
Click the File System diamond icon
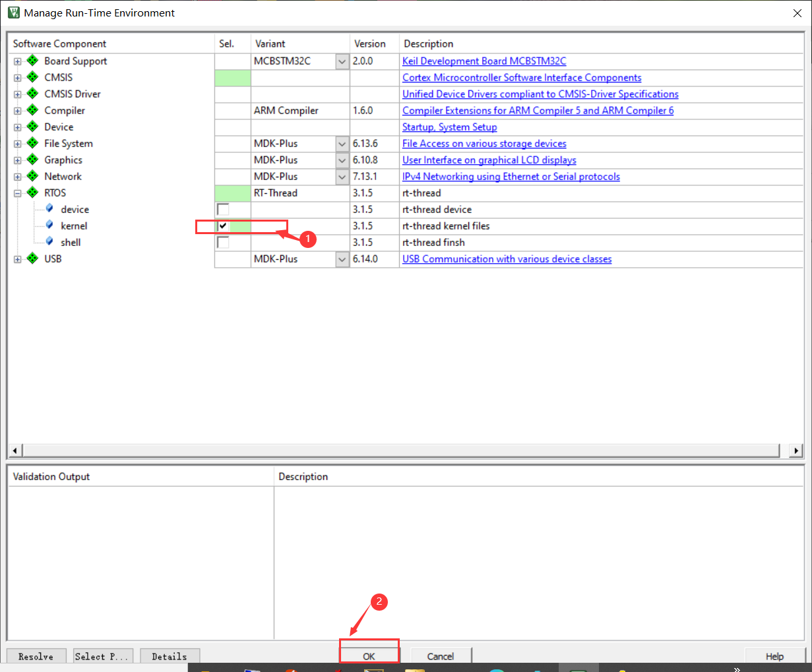[x=32, y=143]
